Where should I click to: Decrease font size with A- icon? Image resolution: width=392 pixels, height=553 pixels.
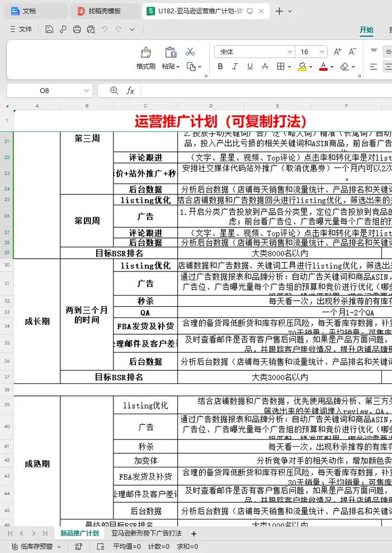click(352, 52)
